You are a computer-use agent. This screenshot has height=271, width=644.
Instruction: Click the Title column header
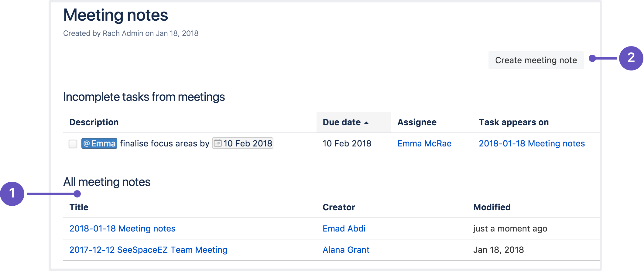point(79,207)
